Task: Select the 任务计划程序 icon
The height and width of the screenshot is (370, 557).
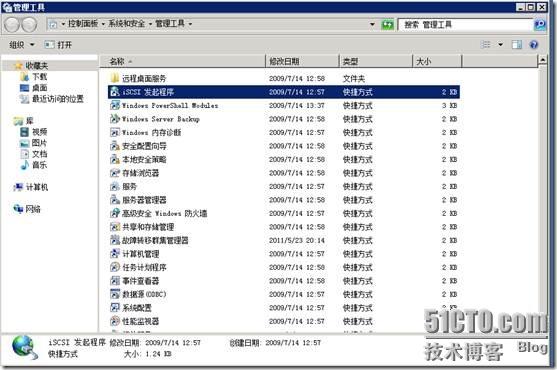Action: [114, 267]
